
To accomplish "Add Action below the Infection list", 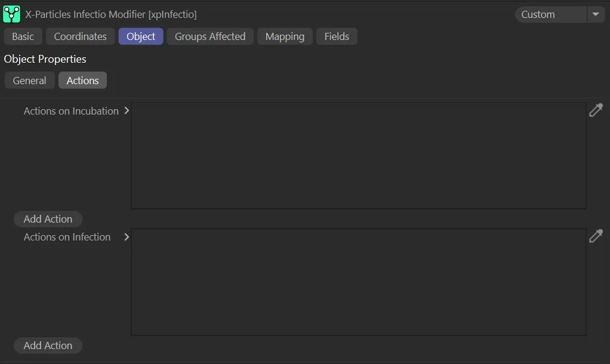I will [48, 346].
